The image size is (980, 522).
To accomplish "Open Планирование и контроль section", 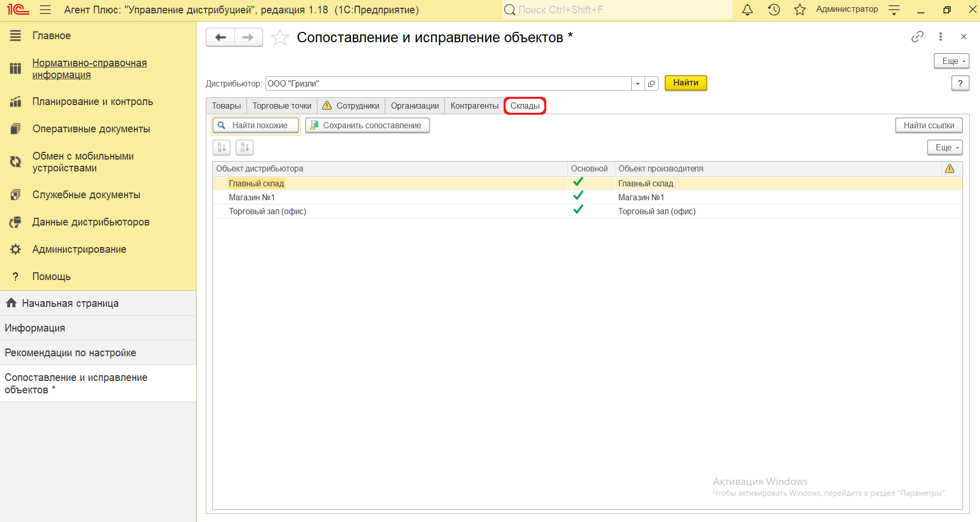I will 93,101.
